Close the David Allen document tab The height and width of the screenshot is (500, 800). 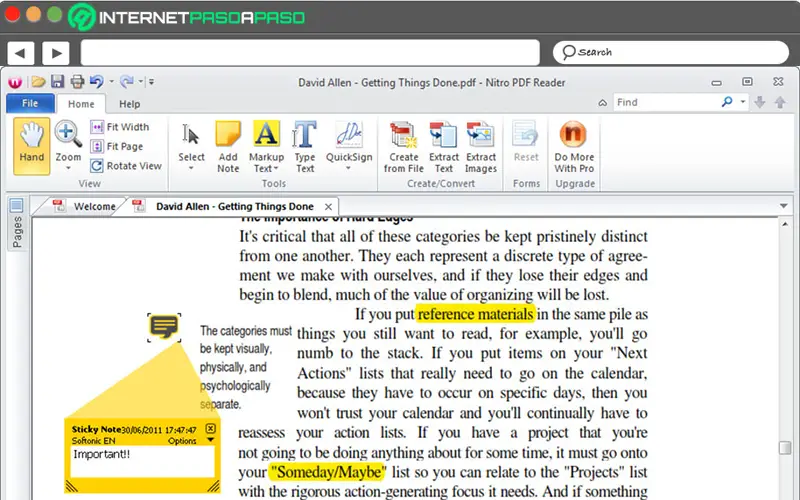329,207
